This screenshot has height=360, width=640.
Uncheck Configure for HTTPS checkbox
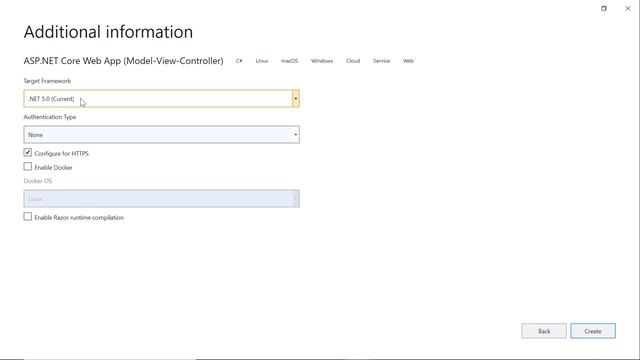pos(28,153)
